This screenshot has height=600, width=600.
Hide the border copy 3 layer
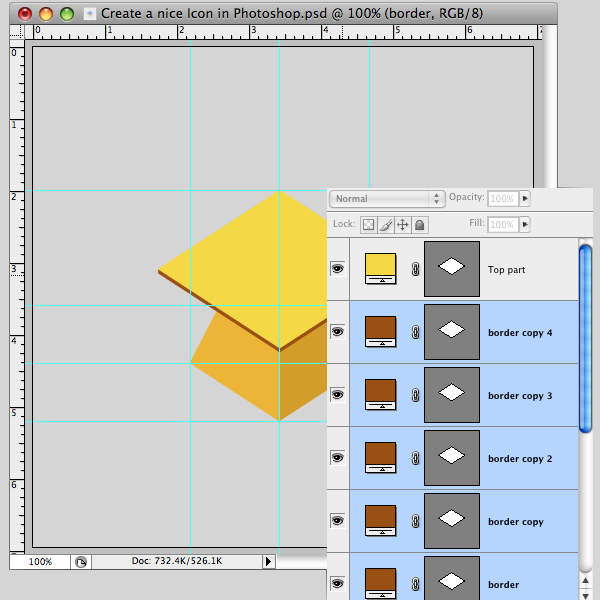point(338,395)
